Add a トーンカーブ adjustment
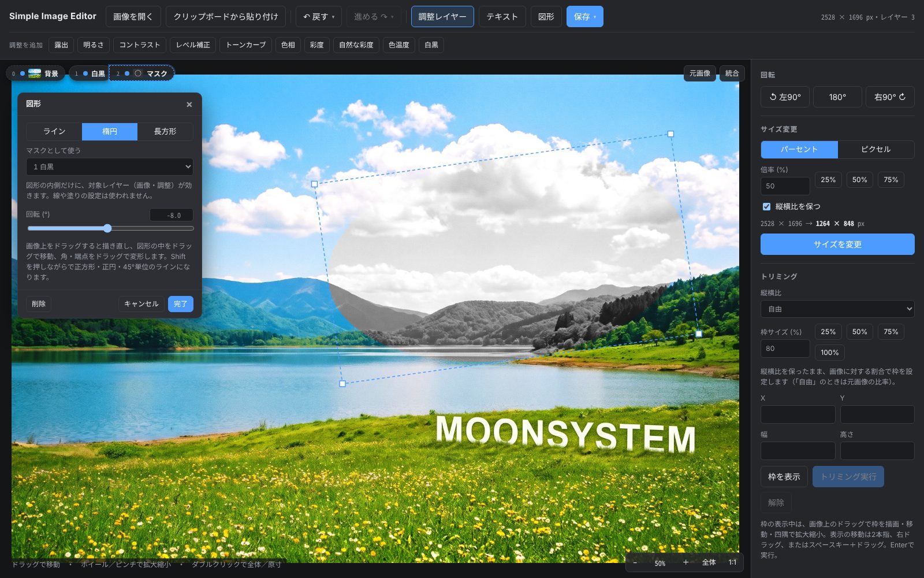Image resolution: width=924 pixels, height=578 pixels. [245, 45]
